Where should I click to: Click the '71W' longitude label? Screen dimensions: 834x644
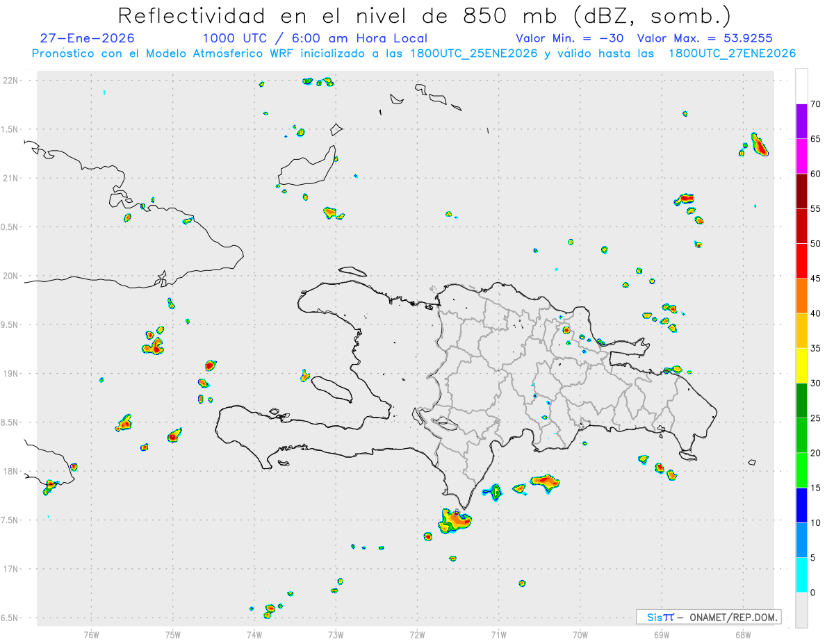(498, 634)
